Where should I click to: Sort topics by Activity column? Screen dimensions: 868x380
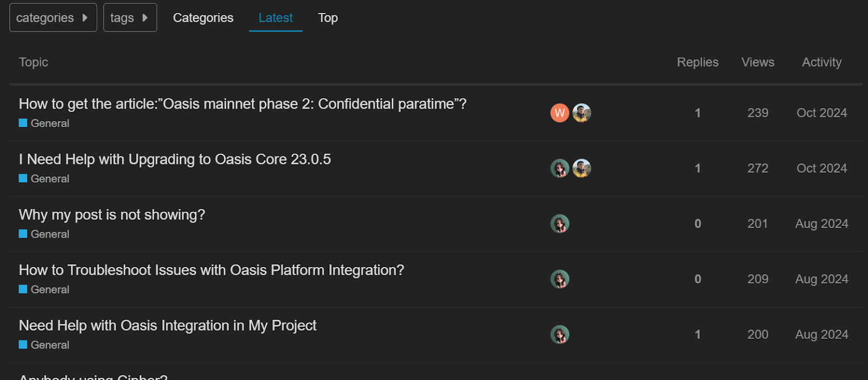tap(822, 62)
